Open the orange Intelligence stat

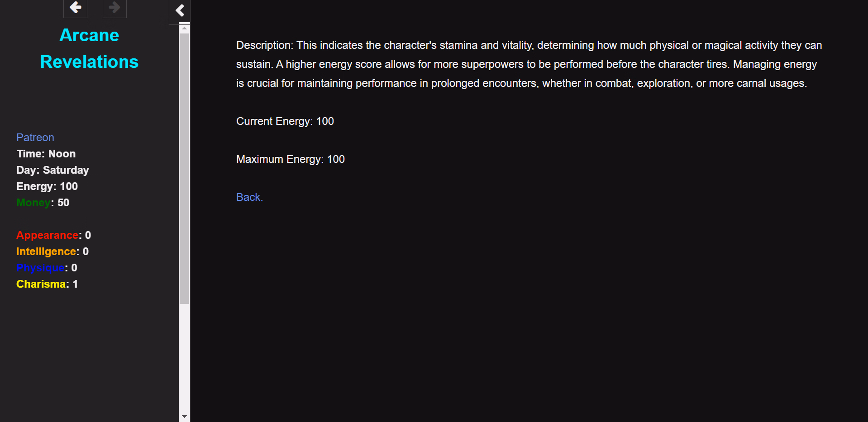(46, 251)
